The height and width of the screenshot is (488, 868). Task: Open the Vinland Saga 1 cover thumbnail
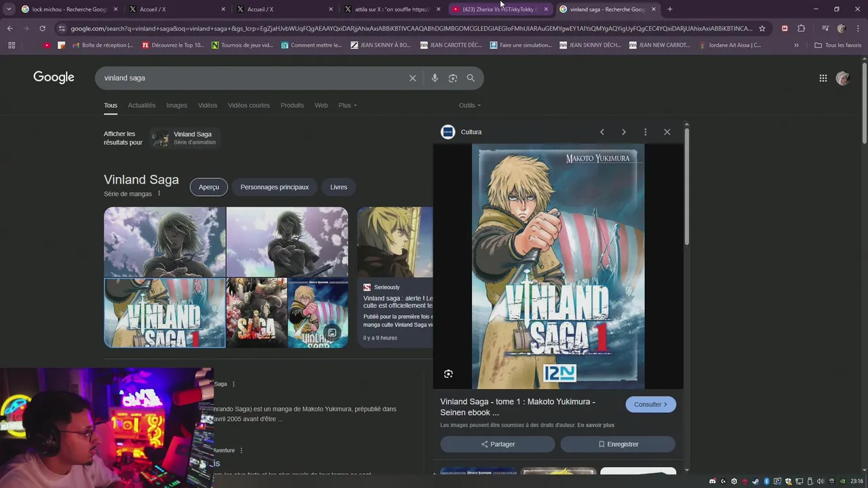(x=165, y=312)
